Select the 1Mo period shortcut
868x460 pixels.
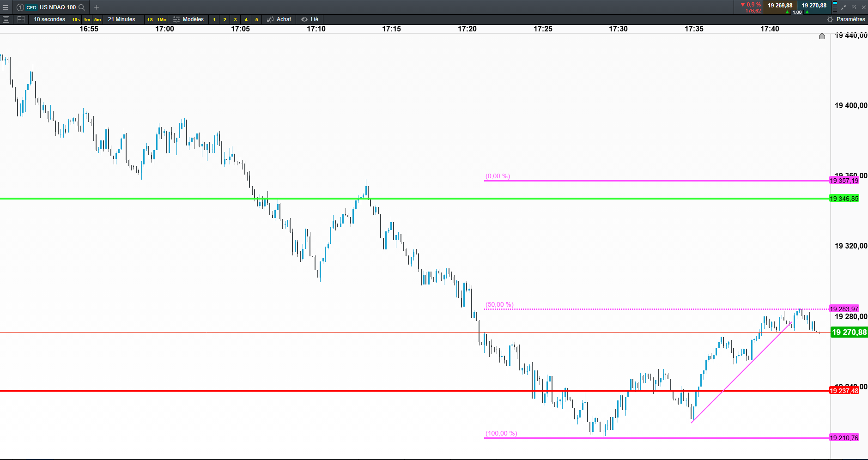pos(162,19)
